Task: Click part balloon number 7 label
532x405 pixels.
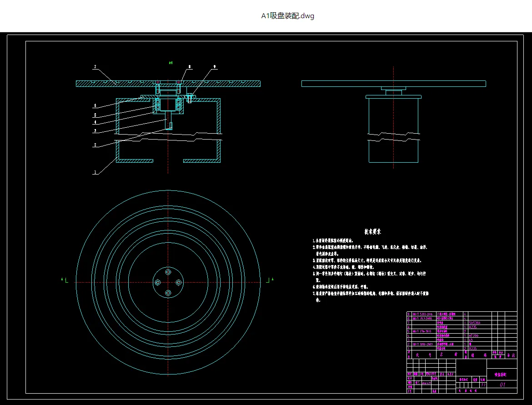Action: coord(95,67)
